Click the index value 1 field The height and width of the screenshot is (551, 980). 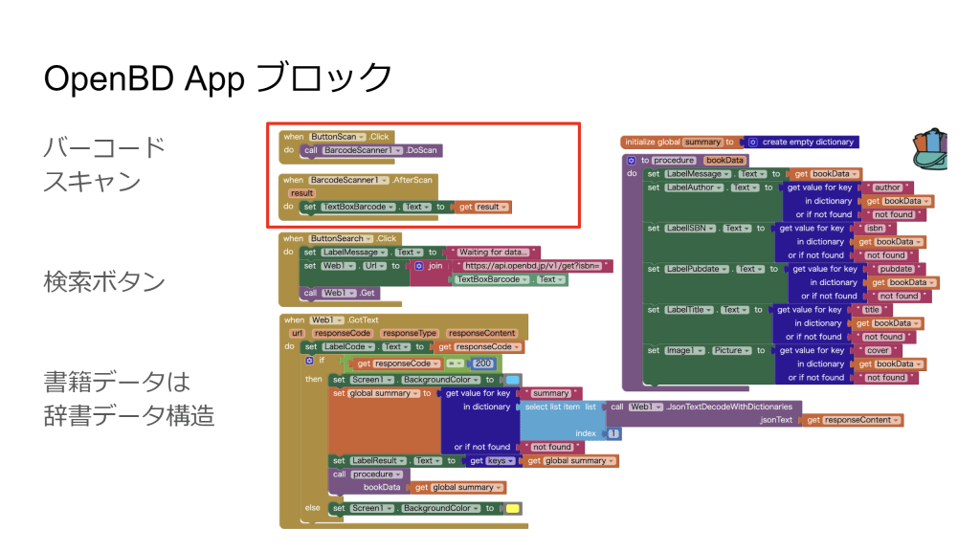point(612,433)
